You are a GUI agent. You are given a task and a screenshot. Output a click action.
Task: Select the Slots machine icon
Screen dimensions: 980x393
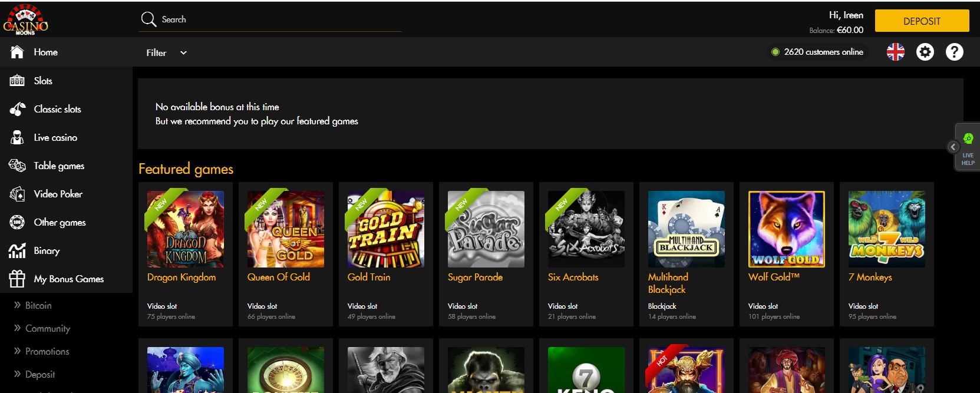[x=17, y=81]
